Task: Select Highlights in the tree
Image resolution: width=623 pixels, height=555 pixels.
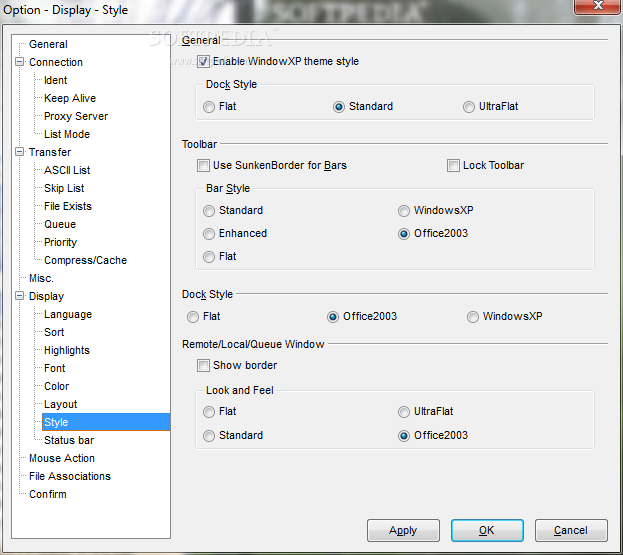Action: click(67, 350)
